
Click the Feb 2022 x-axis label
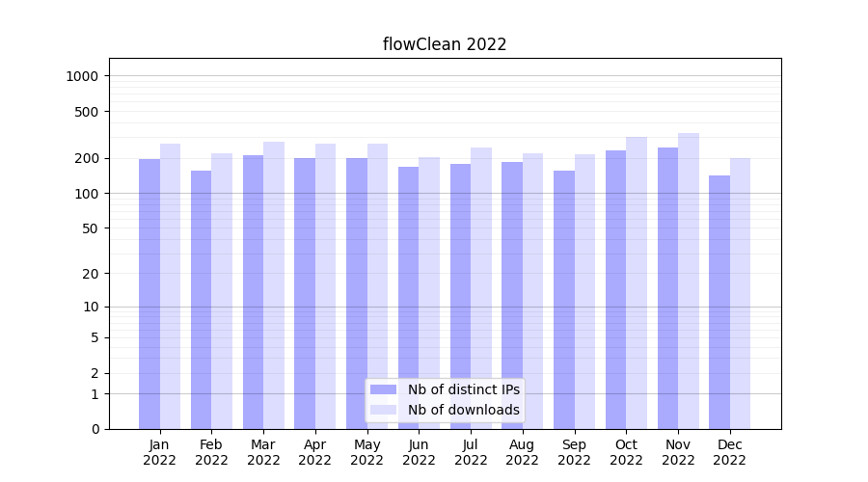211,452
